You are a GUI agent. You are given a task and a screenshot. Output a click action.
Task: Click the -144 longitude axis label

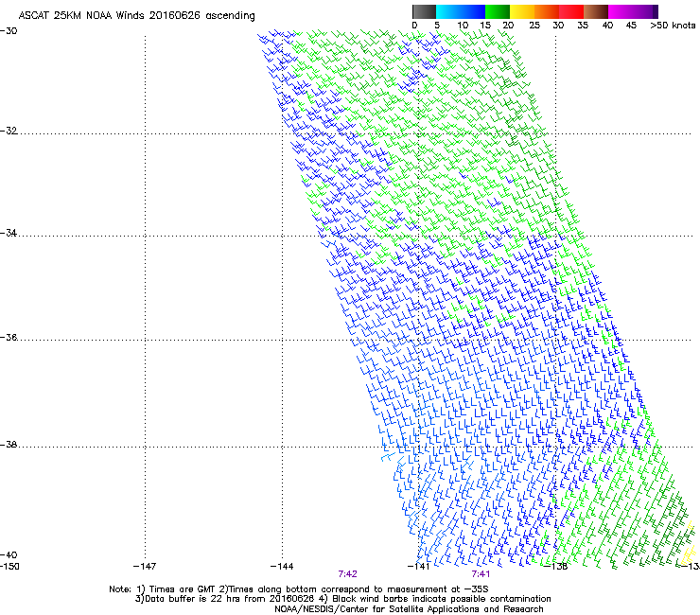282,567
